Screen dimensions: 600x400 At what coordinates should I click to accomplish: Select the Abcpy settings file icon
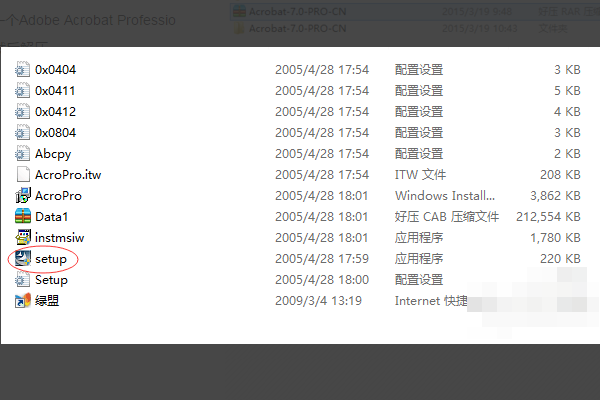click(24, 154)
